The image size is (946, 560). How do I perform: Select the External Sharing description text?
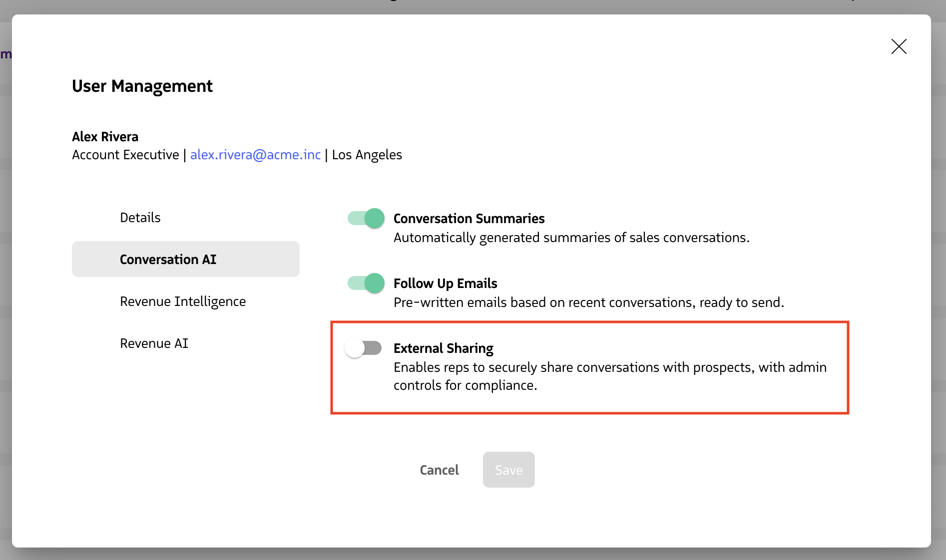point(609,376)
